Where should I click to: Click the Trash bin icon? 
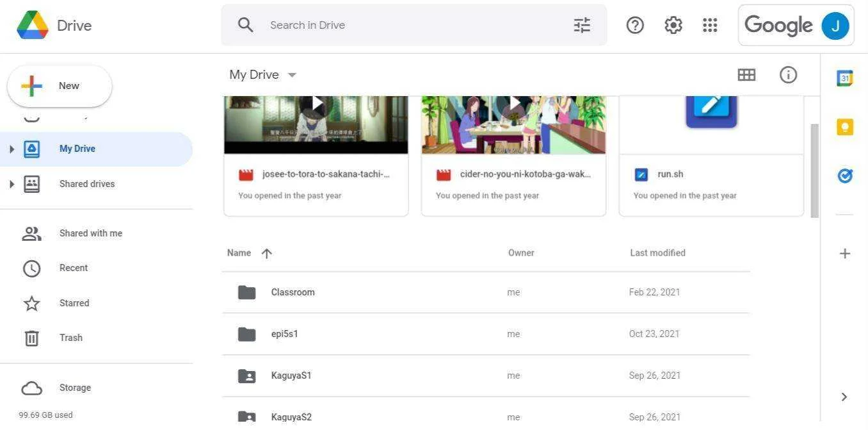click(x=31, y=338)
